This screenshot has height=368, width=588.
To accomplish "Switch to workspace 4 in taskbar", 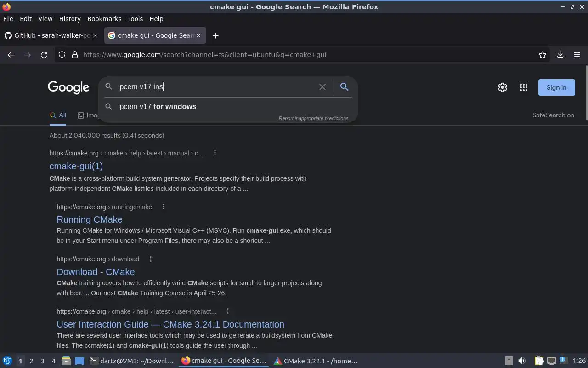I will (54, 361).
